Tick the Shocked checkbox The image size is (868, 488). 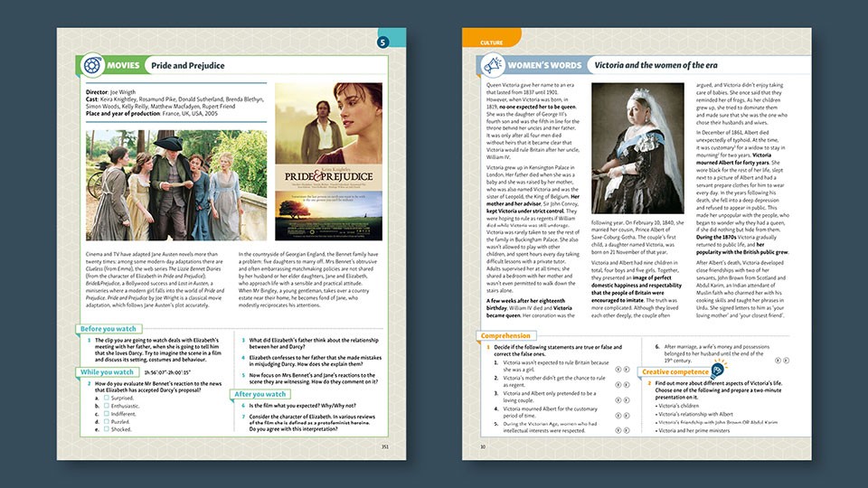pyautogui.click(x=107, y=428)
